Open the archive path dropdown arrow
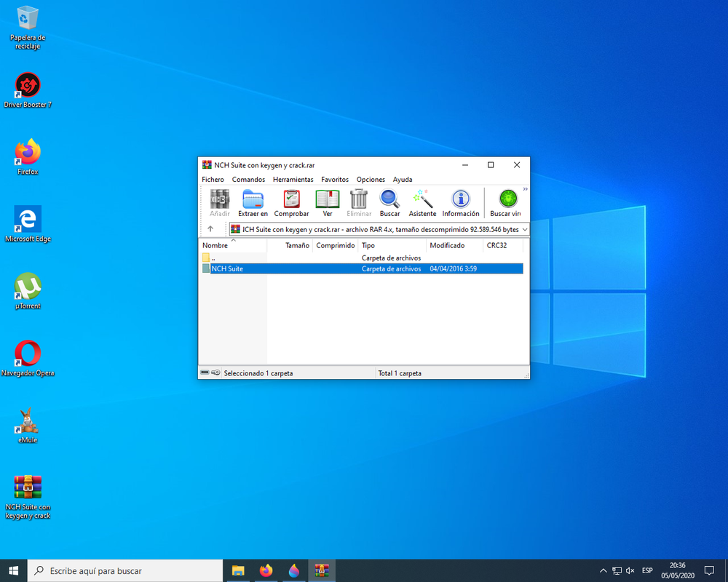This screenshot has height=582, width=728. [525, 229]
